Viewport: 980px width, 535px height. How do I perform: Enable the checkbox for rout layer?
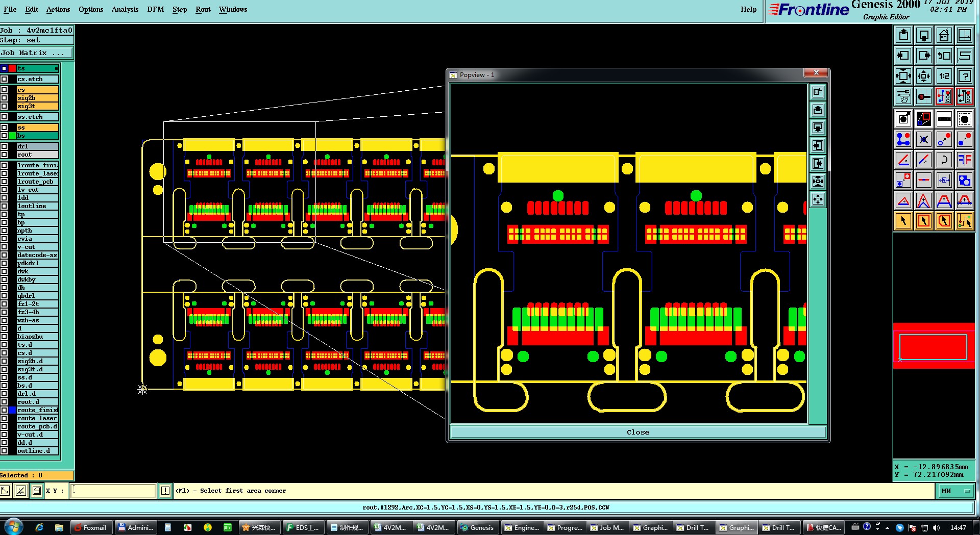pyautogui.click(x=4, y=155)
